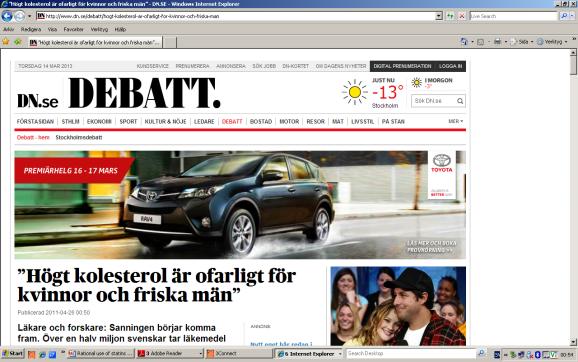Screen dimensions: 578x362
Task: Click the DN.se logo
Action: [38, 101]
